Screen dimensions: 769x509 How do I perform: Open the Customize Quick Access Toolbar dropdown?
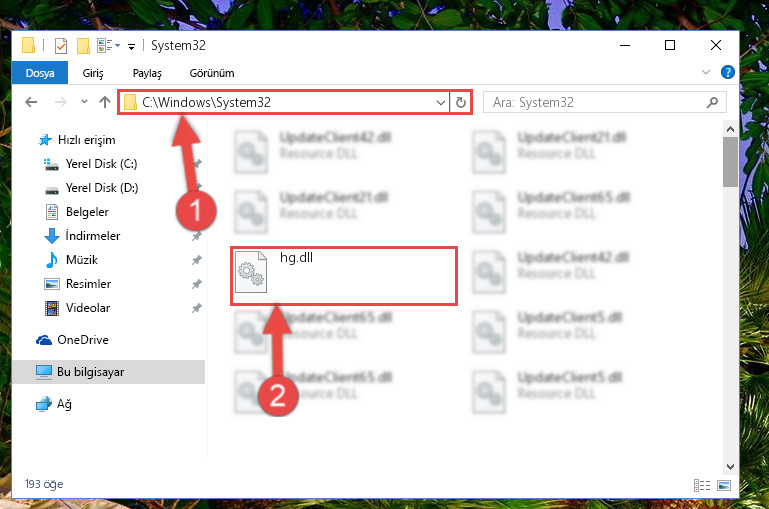point(131,47)
